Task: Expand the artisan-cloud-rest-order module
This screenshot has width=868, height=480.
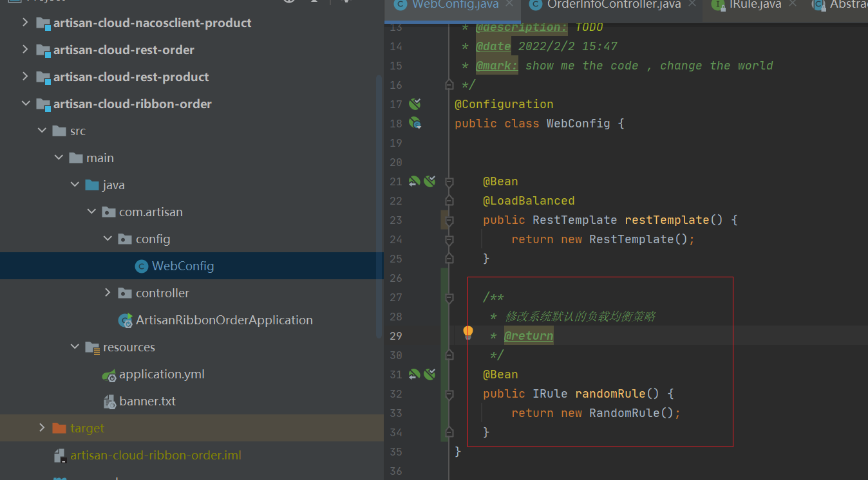Action: [x=25, y=50]
